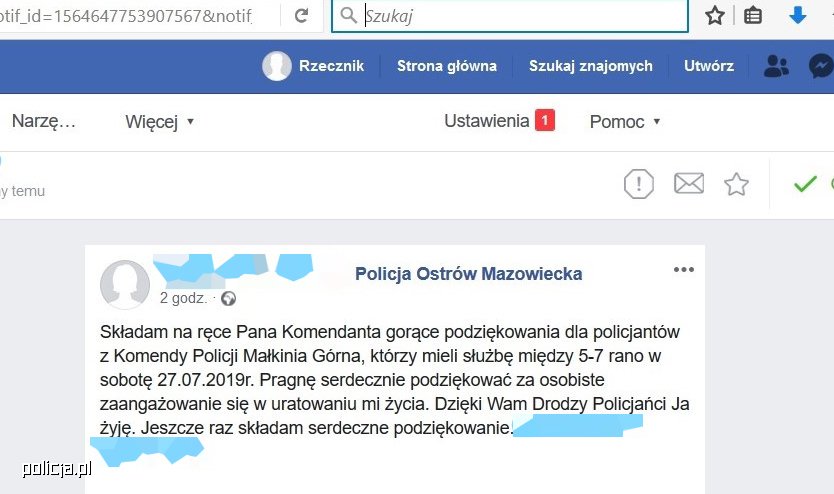
Task: Toggle the star favorite icon near envelope
Action: (736, 184)
